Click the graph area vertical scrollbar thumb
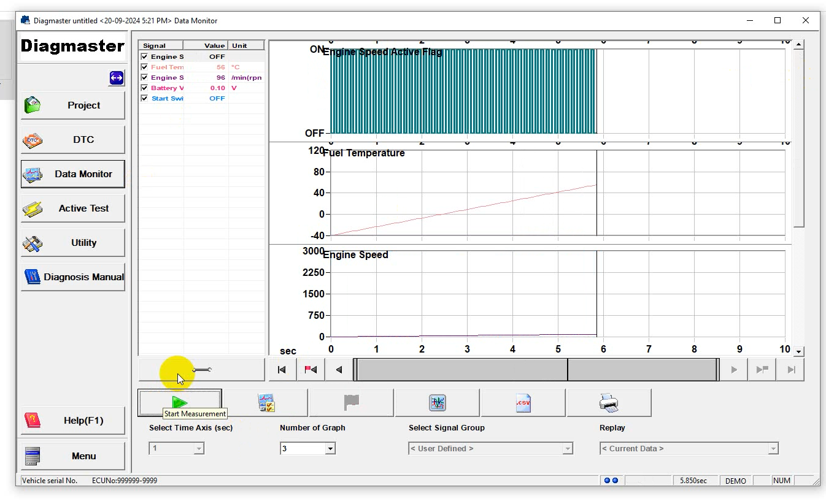826x504 pixels. click(798, 138)
